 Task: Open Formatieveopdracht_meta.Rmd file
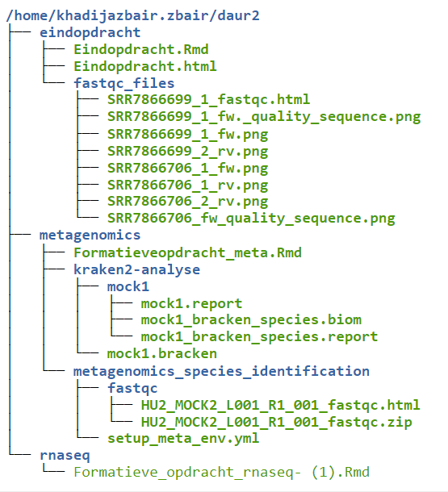(187, 252)
